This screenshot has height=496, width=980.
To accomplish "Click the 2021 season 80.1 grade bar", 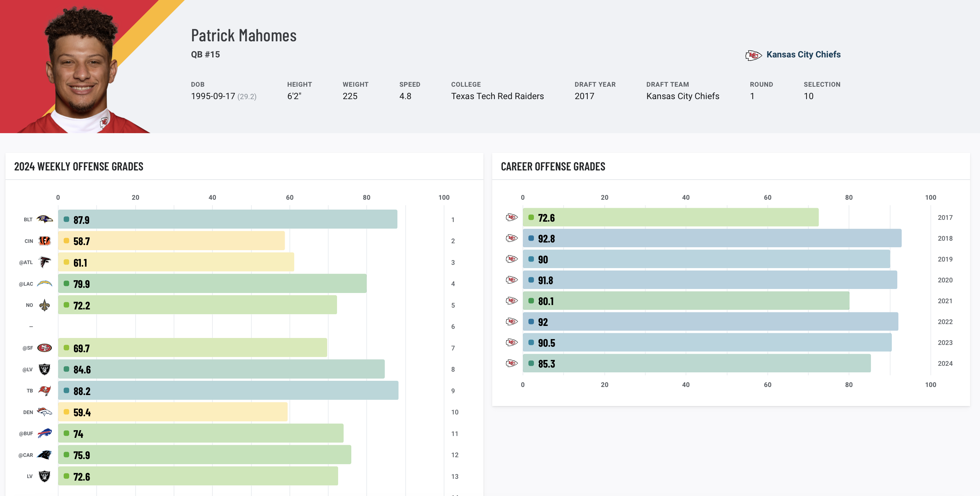I will tap(685, 301).
